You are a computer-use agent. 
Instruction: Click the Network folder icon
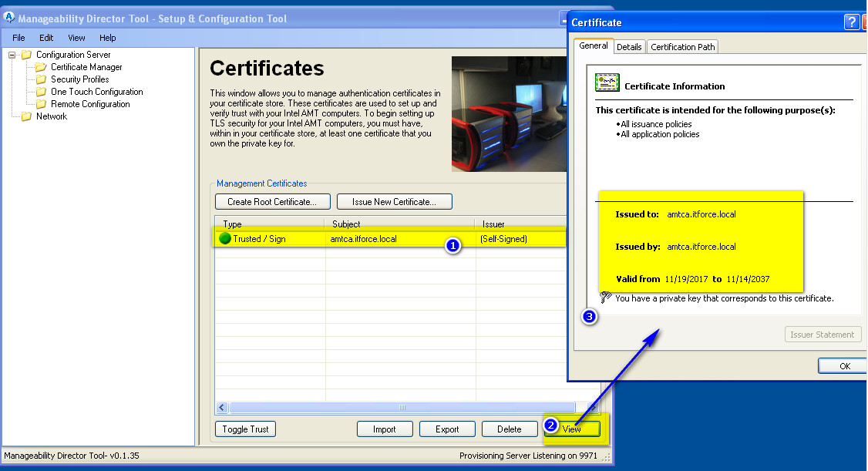tap(26, 116)
